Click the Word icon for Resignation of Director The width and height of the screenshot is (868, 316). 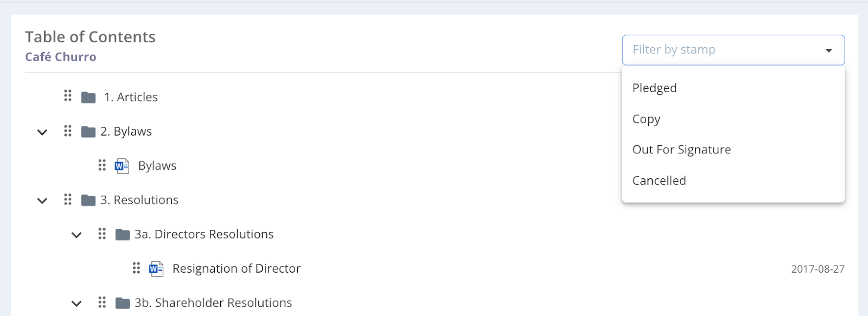(156, 269)
